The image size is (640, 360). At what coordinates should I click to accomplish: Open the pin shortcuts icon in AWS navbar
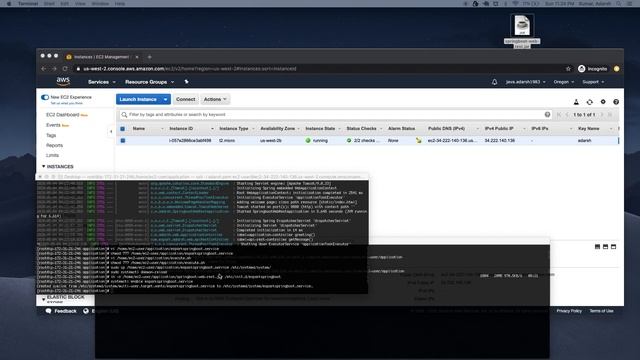click(x=187, y=82)
